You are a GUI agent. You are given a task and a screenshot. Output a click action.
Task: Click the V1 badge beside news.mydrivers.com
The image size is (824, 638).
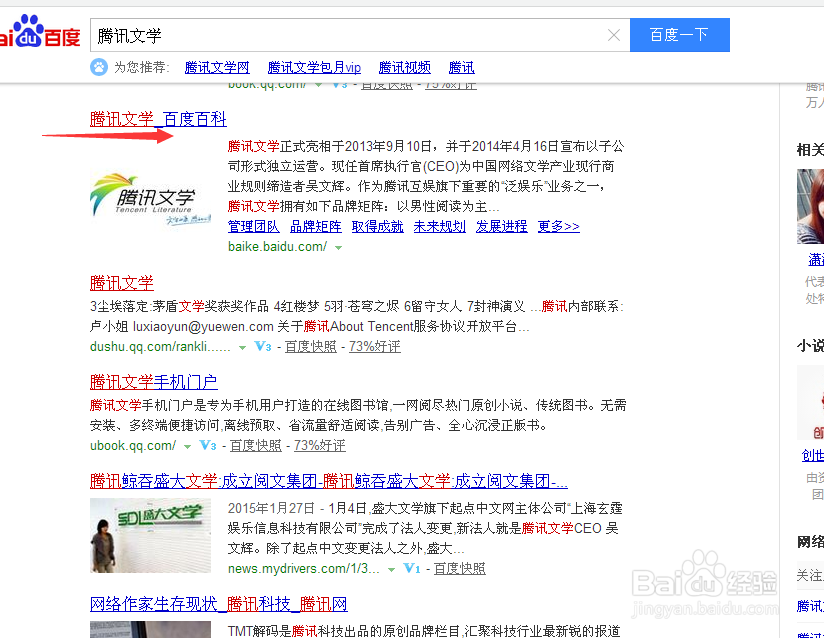412,568
